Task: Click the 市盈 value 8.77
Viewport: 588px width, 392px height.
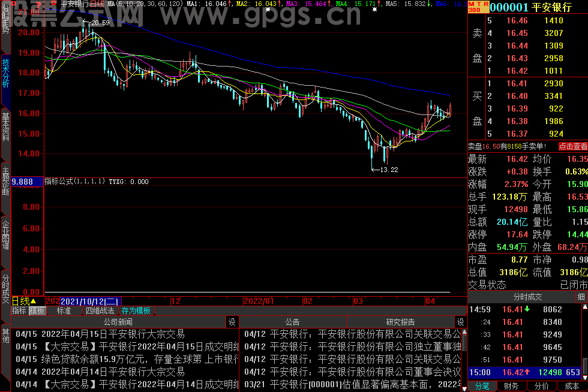Action: click(x=519, y=260)
